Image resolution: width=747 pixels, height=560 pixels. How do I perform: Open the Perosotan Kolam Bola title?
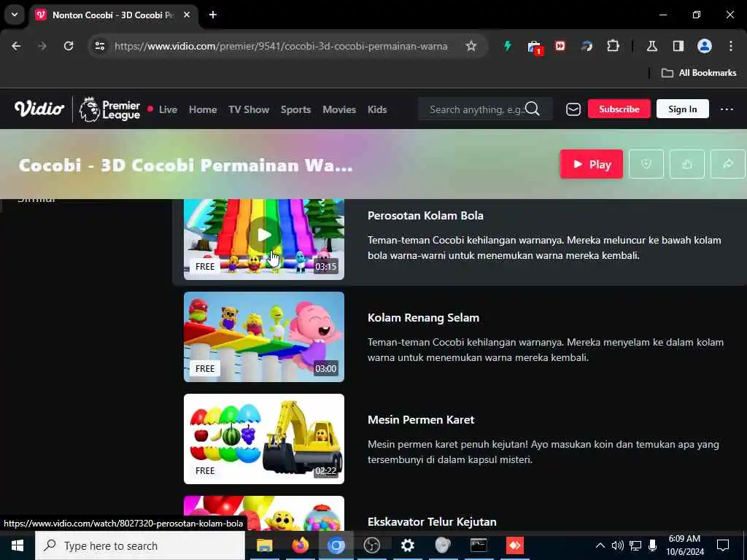(x=425, y=216)
